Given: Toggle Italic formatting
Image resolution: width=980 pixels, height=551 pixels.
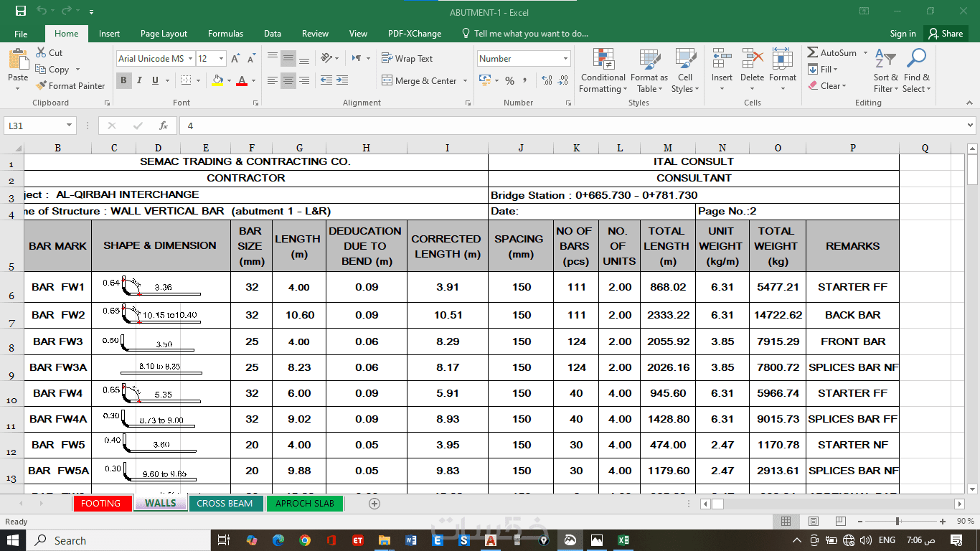Looking at the screenshot, I should tap(140, 81).
